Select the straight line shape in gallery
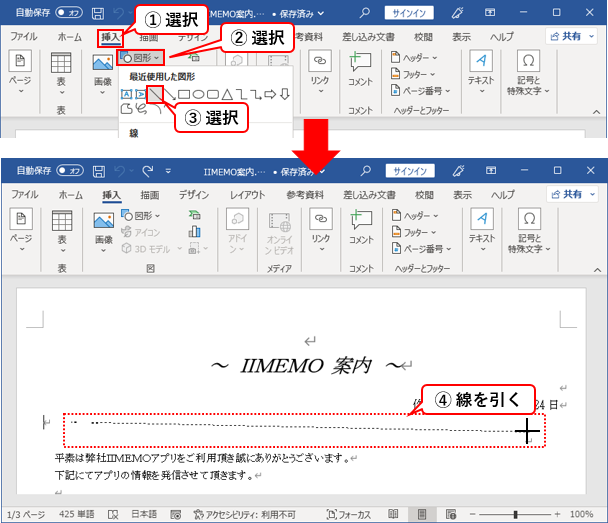The height and width of the screenshot is (523, 608). pyautogui.click(x=155, y=94)
